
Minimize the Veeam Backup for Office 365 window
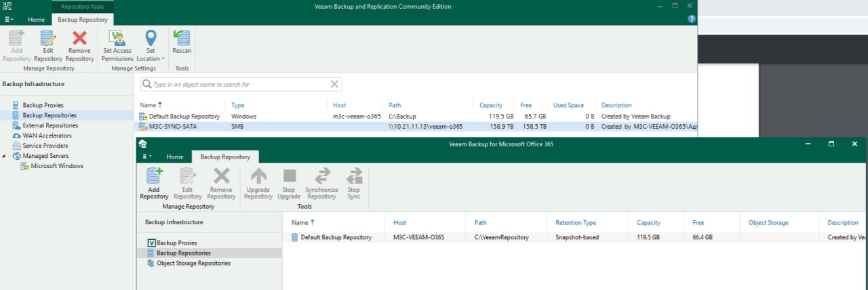[x=808, y=144]
